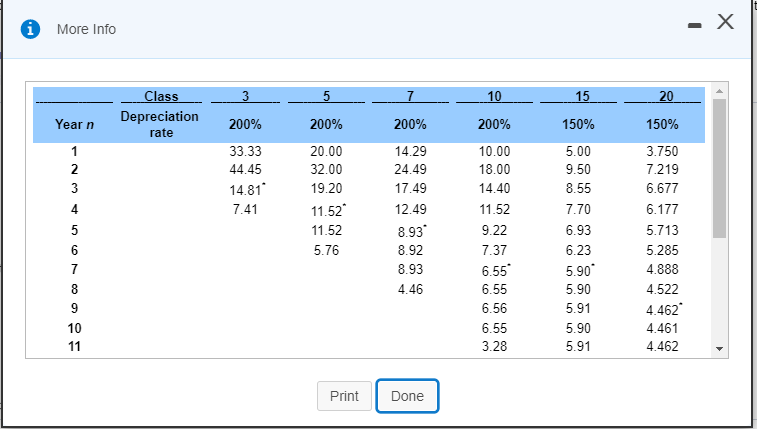Viewport: 757px width, 429px height.
Task: Click the 5.00 value
Action: tap(578, 152)
